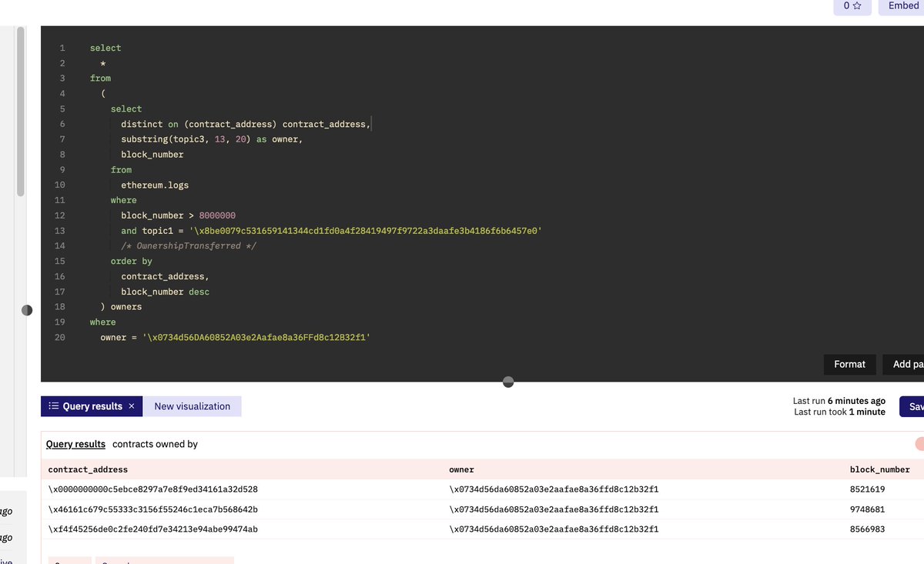Click the star favorite button
This screenshot has height=564, width=924.
click(x=852, y=6)
